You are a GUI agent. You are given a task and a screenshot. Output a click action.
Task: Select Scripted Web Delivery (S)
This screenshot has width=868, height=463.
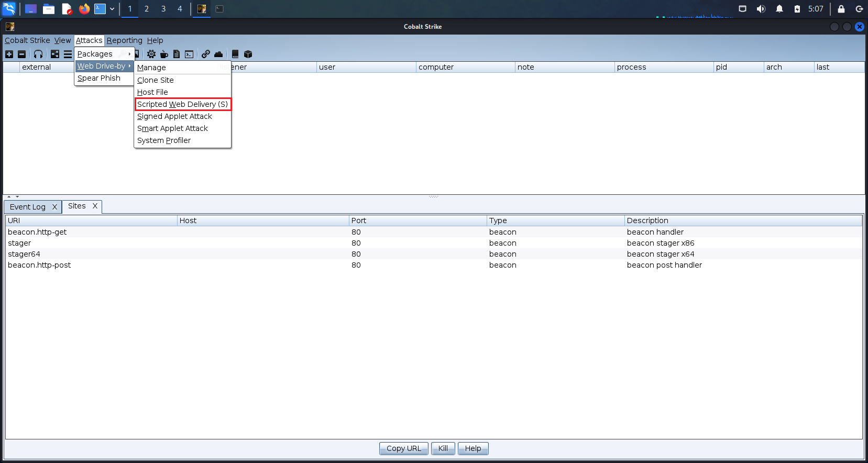click(182, 104)
